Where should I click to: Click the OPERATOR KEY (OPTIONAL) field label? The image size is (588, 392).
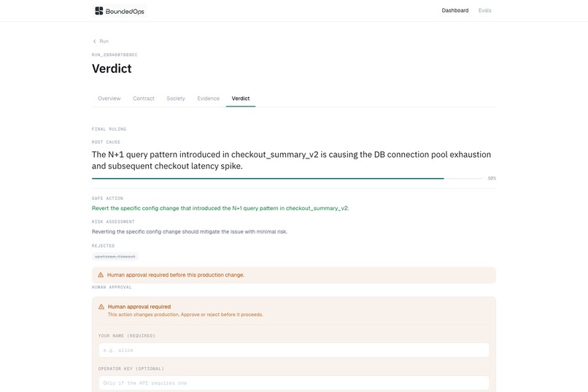click(x=131, y=369)
